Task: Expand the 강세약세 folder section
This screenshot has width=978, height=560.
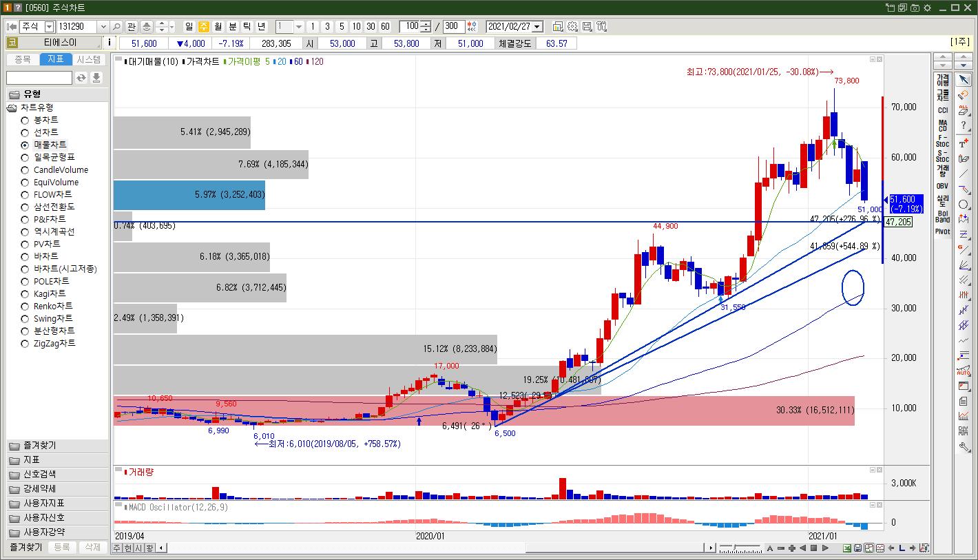Action: pos(57,489)
